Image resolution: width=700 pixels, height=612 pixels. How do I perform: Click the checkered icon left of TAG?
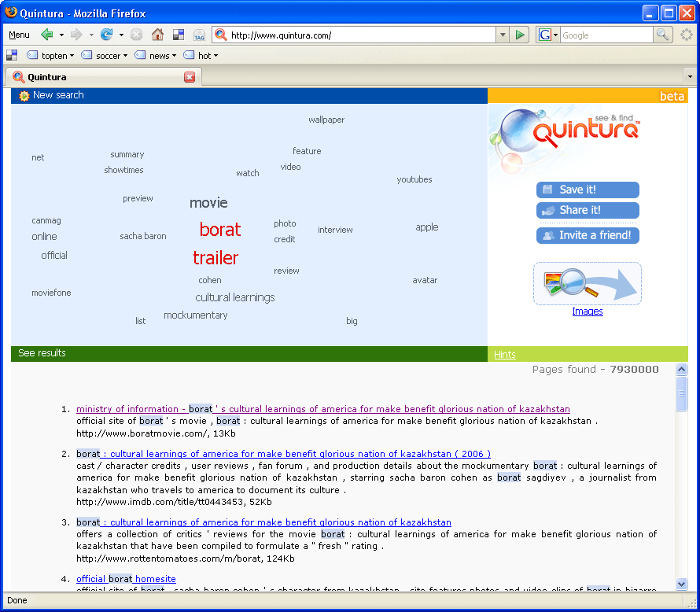(179, 35)
